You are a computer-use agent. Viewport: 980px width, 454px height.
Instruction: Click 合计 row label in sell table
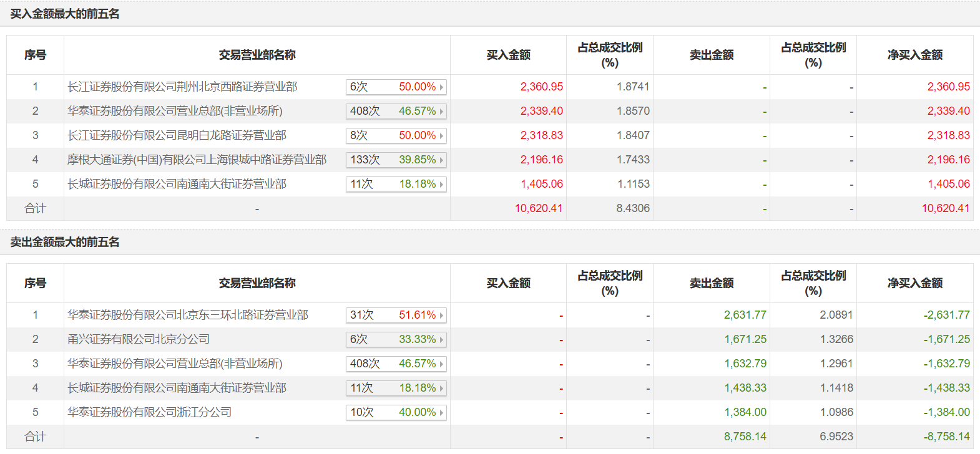click(35, 437)
